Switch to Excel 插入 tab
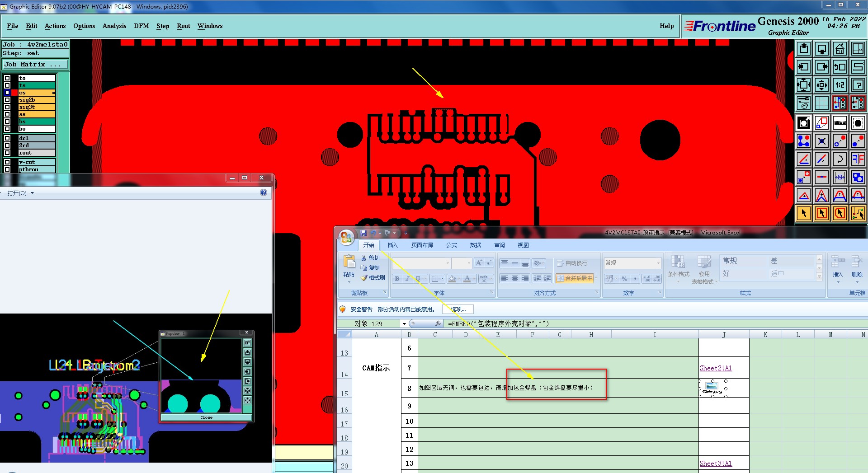The width and height of the screenshot is (868, 473). tap(392, 245)
